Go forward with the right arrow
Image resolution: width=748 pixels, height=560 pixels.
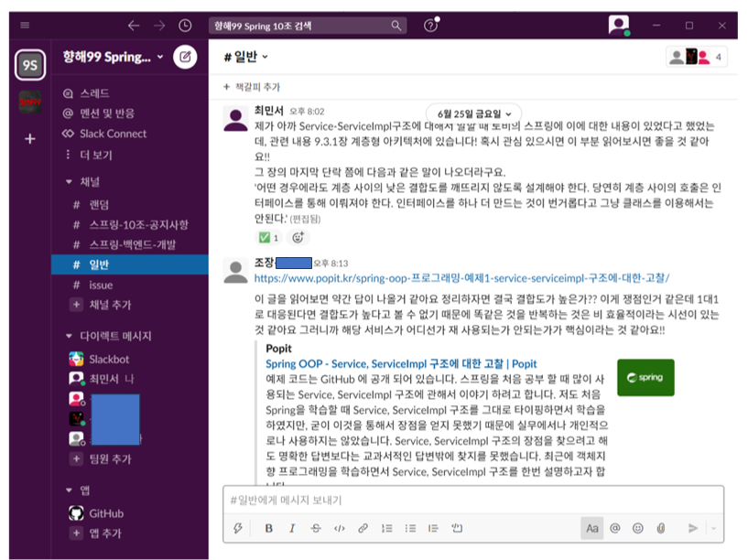tap(159, 26)
